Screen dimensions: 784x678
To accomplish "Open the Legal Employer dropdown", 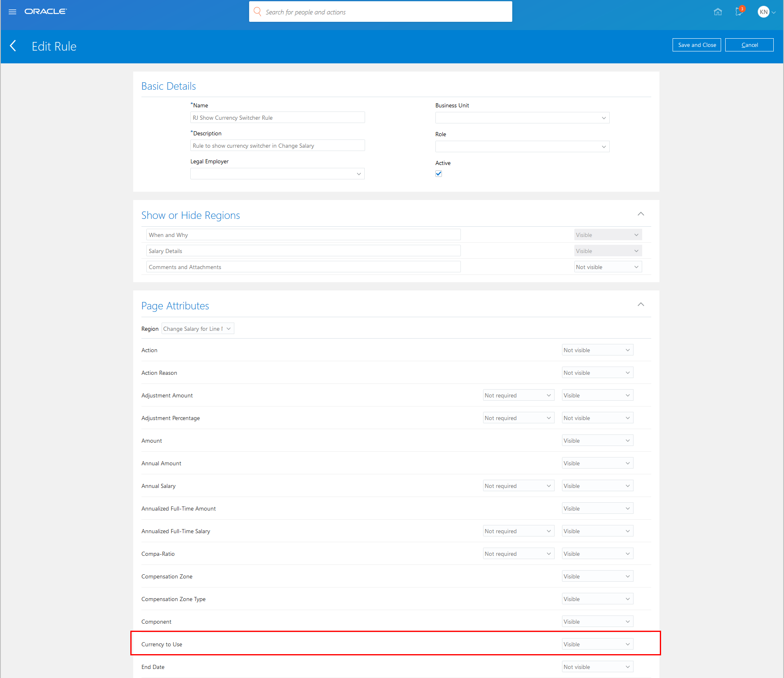I will pos(278,174).
